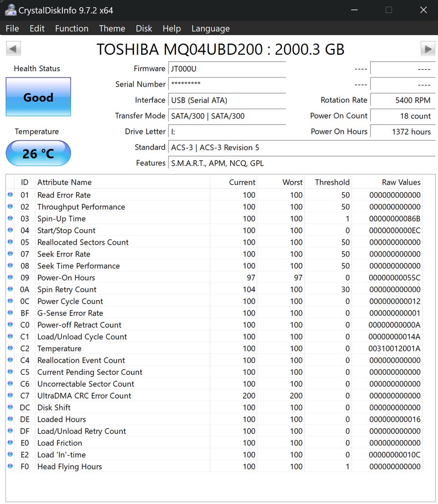Click status dot for Loaded Hours row
The image size is (438, 504).
pos(10,419)
